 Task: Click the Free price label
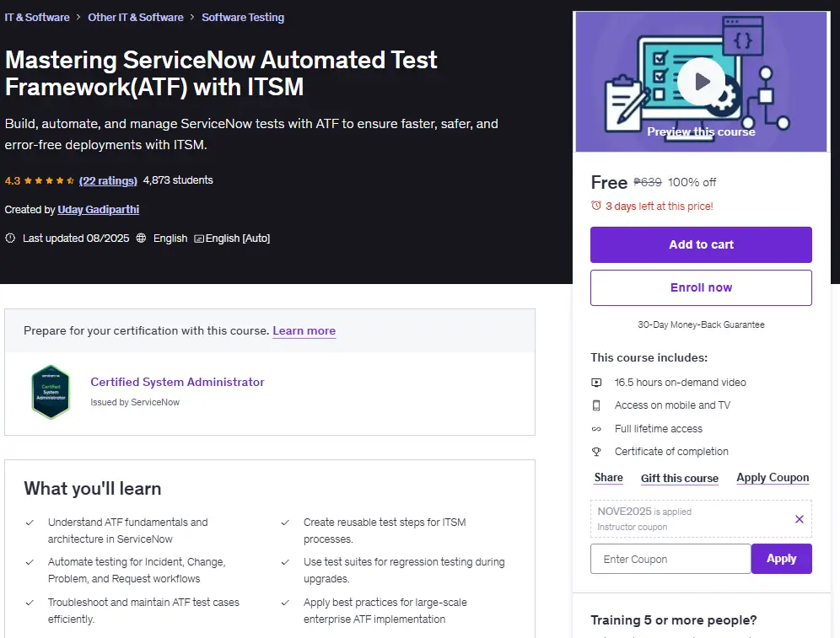(609, 183)
